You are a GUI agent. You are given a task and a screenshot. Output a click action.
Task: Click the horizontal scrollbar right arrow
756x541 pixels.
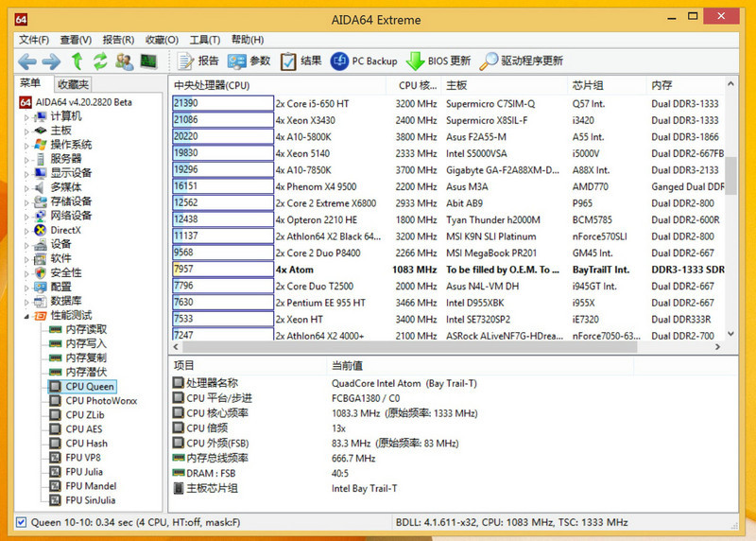pyautogui.click(x=717, y=346)
